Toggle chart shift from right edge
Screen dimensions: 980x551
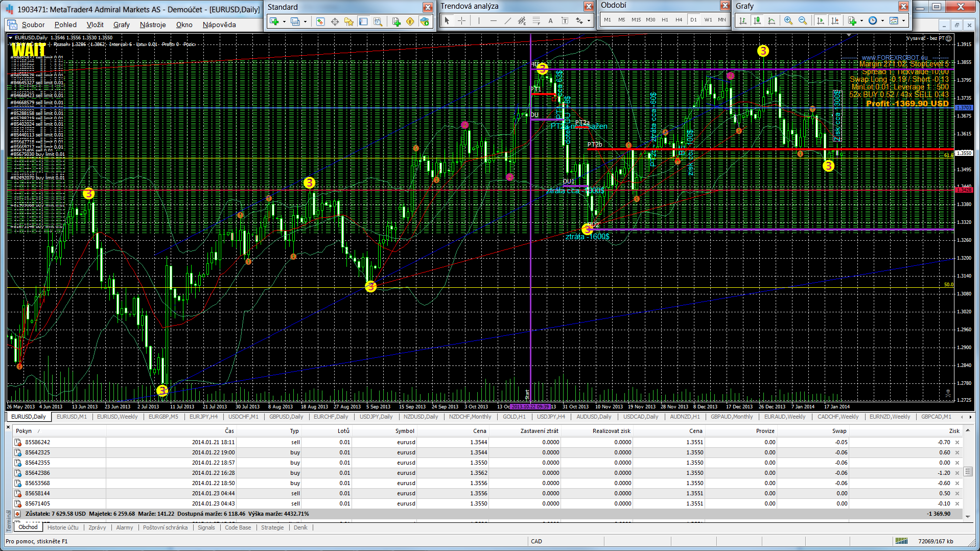tap(835, 20)
